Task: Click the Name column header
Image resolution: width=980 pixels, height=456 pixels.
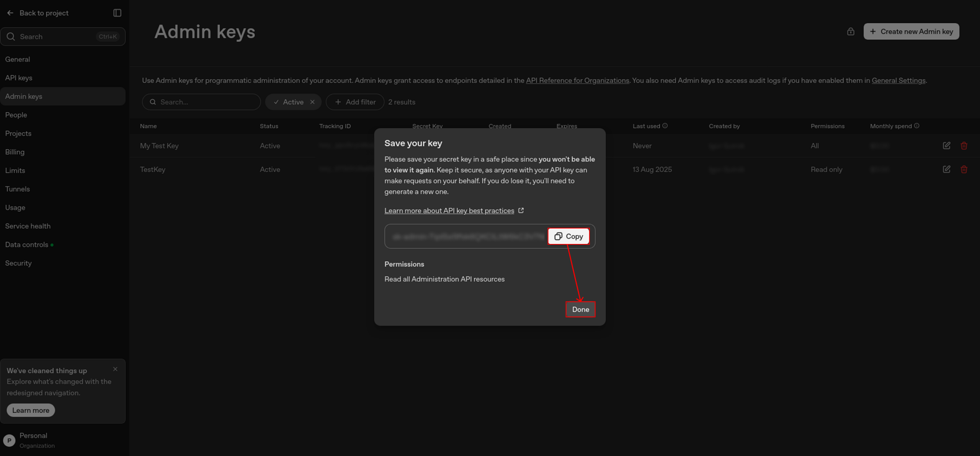Action: click(x=148, y=126)
